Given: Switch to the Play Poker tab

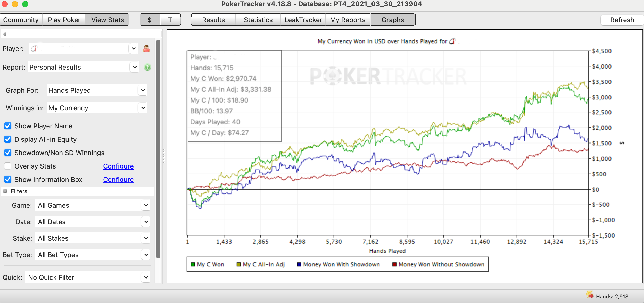Looking at the screenshot, I should [64, 20].
